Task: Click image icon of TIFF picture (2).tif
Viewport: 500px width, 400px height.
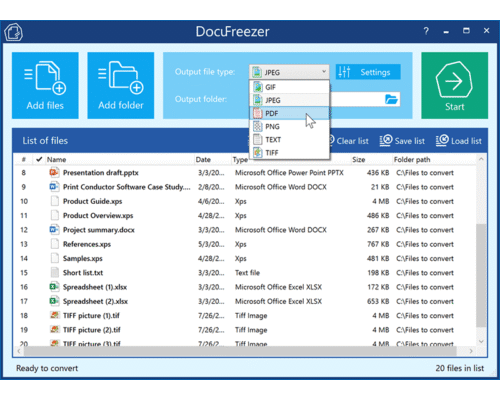Action: pyautogui.click(x=54, y=330)
